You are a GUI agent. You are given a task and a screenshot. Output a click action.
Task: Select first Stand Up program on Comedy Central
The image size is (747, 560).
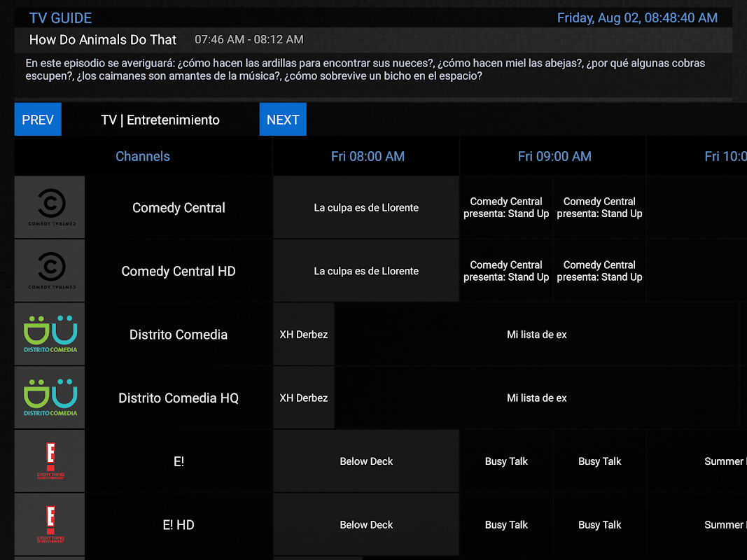[x=506, y=208]
